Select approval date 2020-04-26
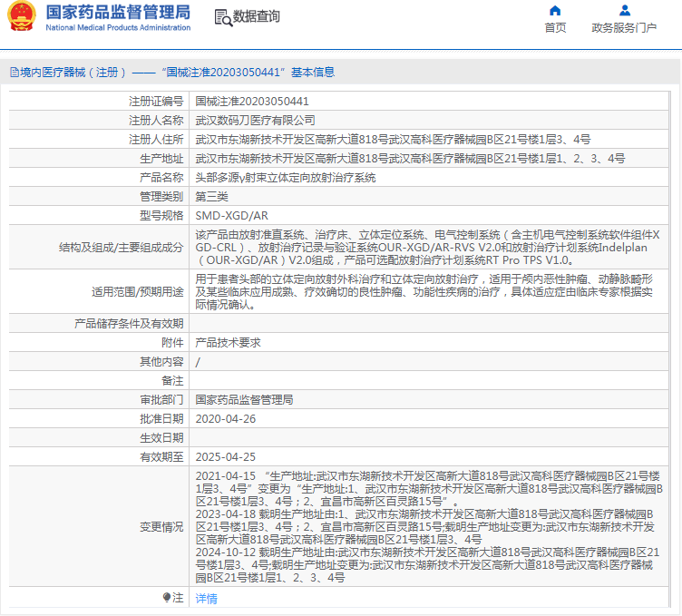Viewport: 682px width, 616px height. point(225,419)
